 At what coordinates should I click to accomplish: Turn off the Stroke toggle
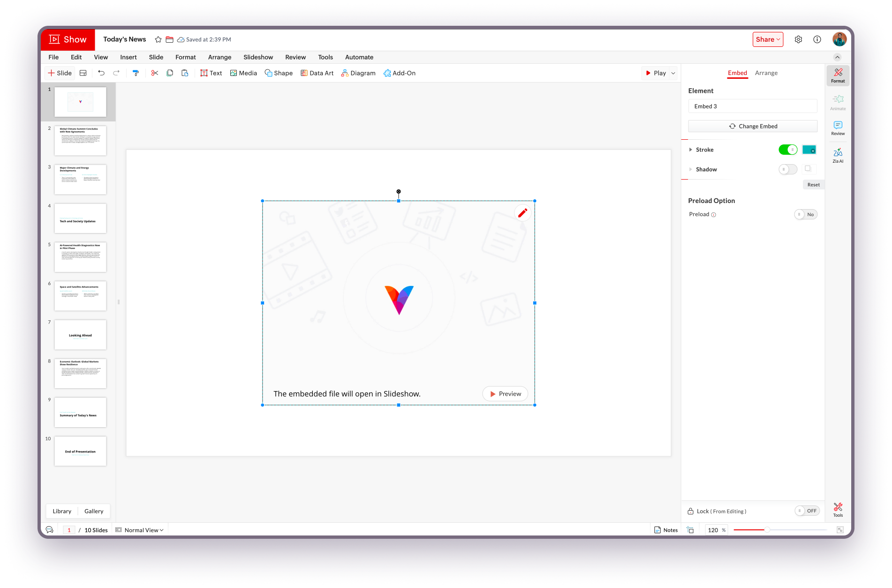tap(788, 150)
